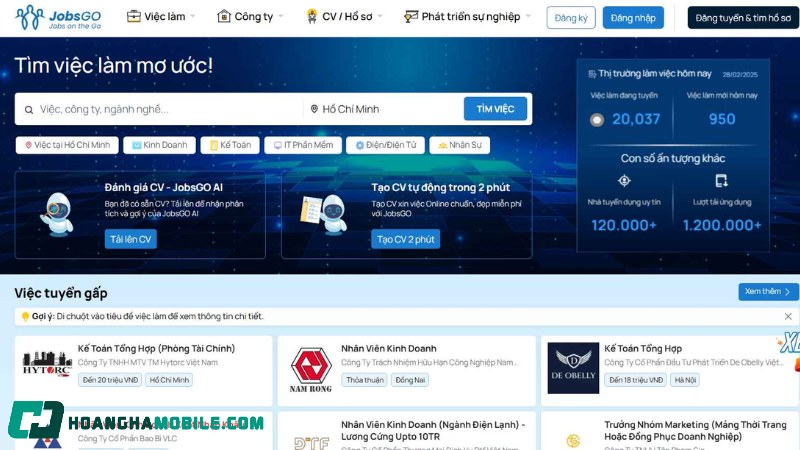
Task: Select the Điện/Điện Tử category tag
Action: (x=385, y=145)
